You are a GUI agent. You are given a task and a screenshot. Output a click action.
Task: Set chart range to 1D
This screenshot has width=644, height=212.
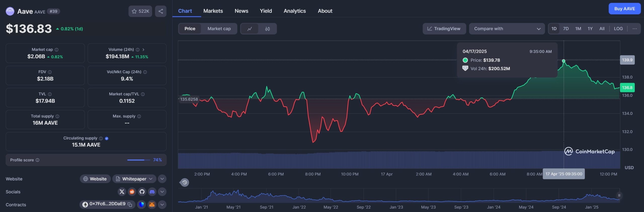click(554, 29)
